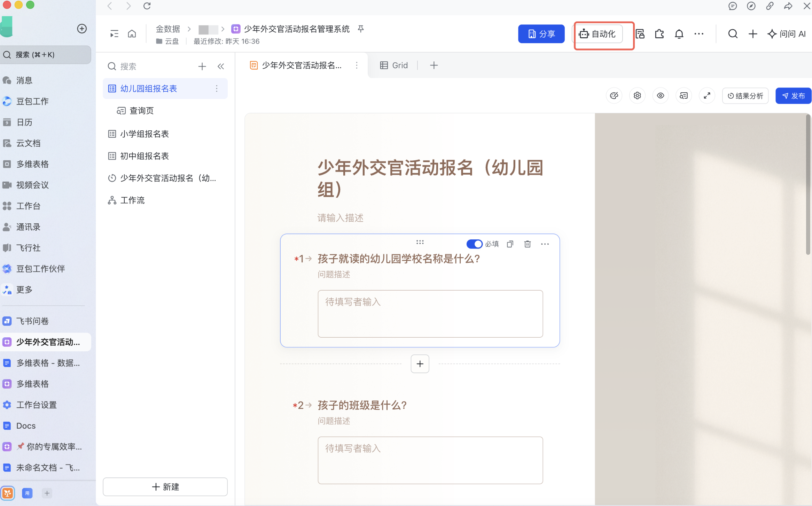
Task: Click the 金数据 breadcrumb
Action: (168, 29)
